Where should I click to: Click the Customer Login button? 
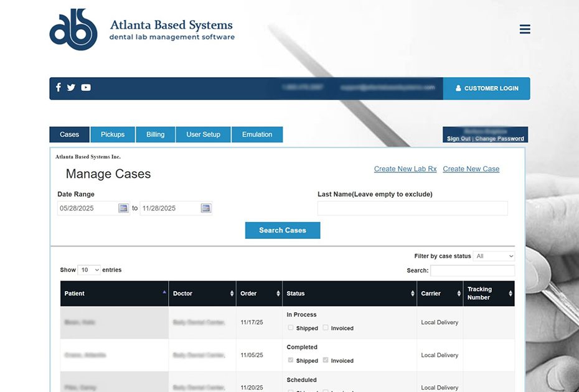pos(486,88)
